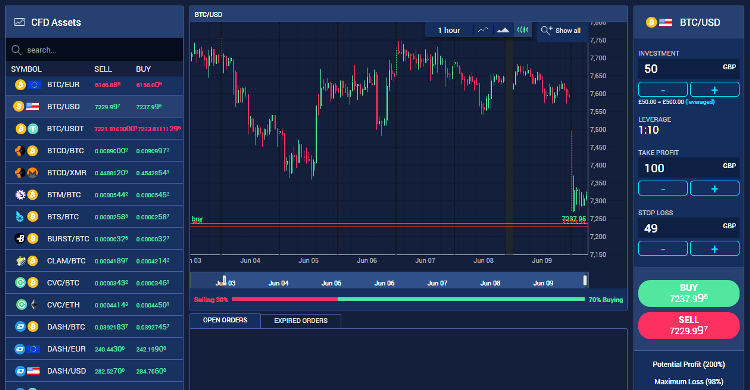Click the Show all zoom icon
Viewport: 750px width, 390px height.
[546, 30]
